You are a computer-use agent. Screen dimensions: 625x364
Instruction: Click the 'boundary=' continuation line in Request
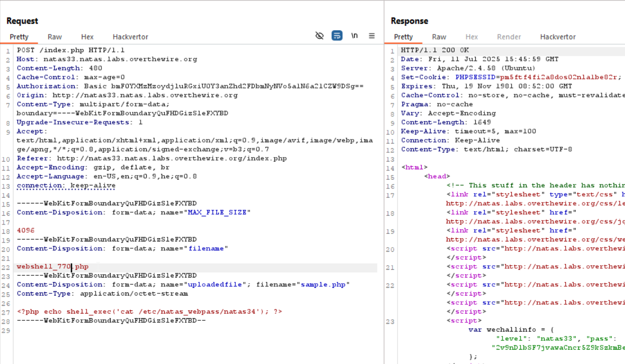pyautogui.click(x=123, y=113)
